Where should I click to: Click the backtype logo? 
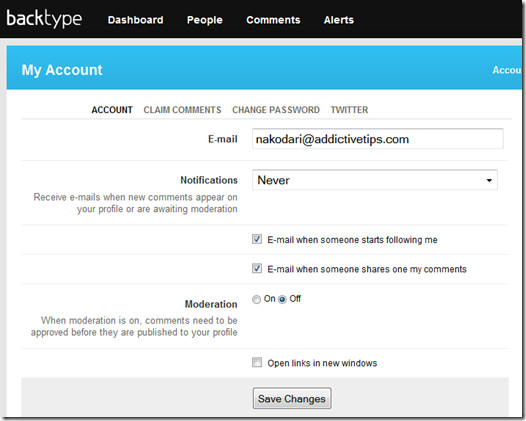[x=44, y=19]
